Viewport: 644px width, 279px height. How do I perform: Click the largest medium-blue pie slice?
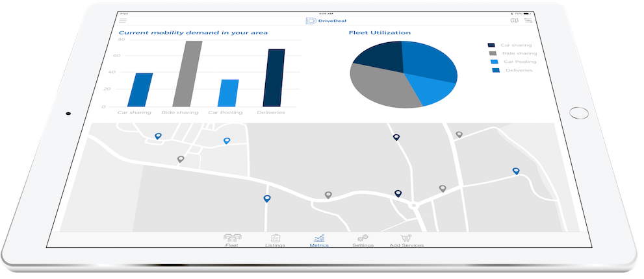pyautogui.click(x=429, y=60)
